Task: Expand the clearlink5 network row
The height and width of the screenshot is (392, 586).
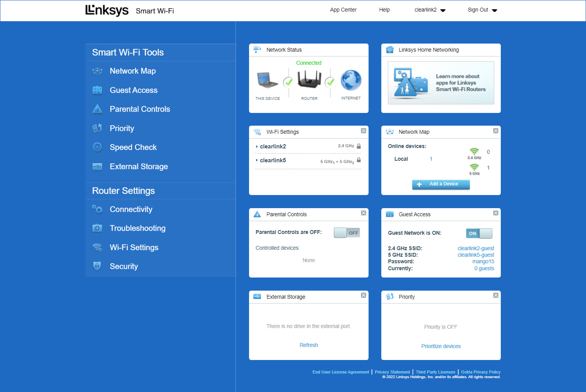Action: (x=308, y=160)
